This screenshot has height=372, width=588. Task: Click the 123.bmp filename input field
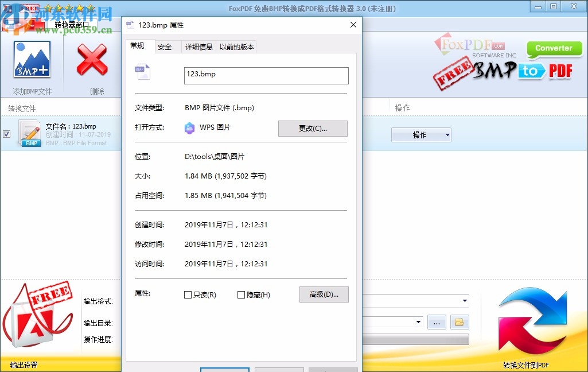tap(266, 75)
